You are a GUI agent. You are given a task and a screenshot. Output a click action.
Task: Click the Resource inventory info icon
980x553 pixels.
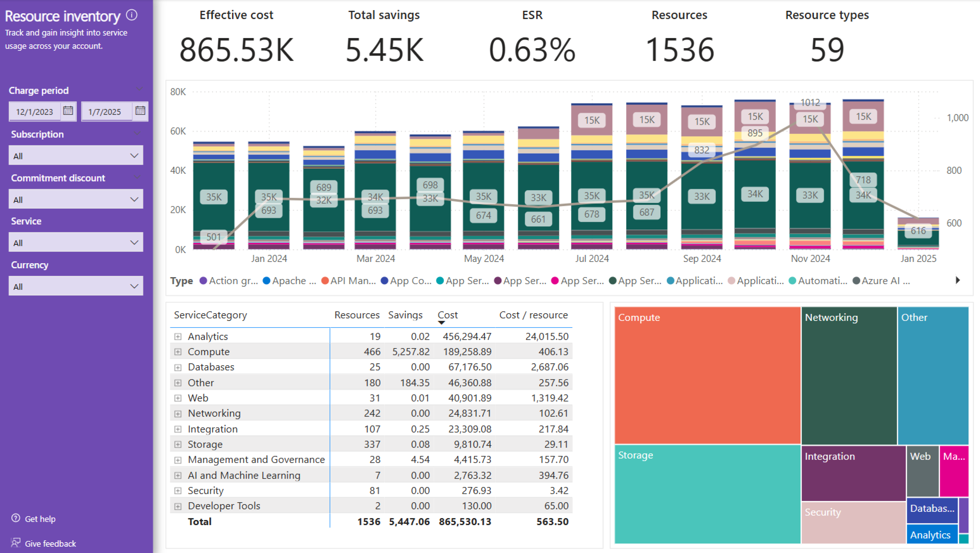coord(132,15)
